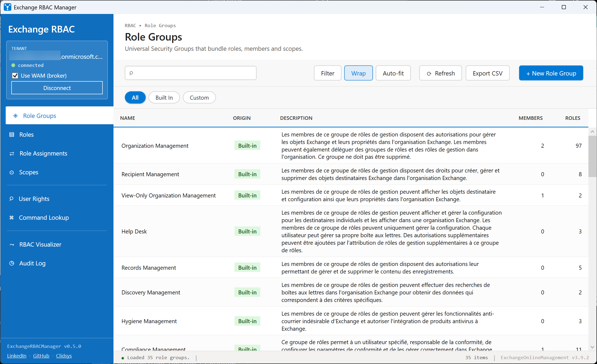Viewport: 597px width, 364px height.
Task: Click the Role Groups breadcrumb text
Action: pyautogui.click(x=160, y=26)
